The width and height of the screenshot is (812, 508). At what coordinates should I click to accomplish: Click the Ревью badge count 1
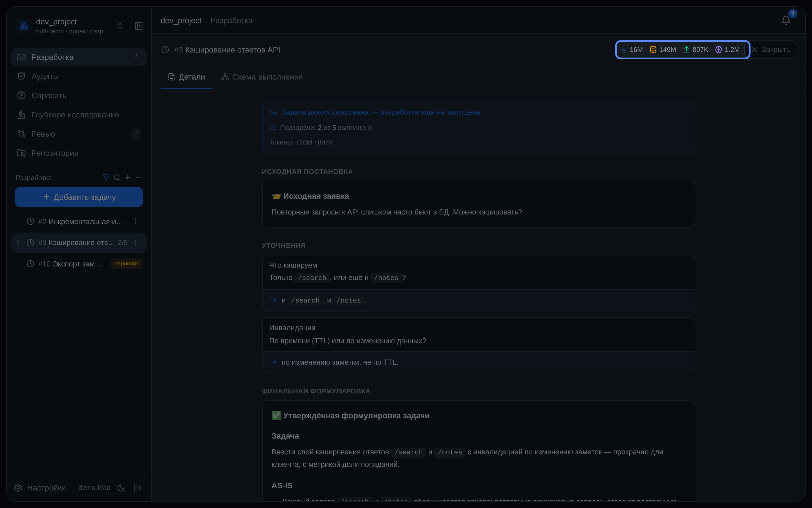136,133
